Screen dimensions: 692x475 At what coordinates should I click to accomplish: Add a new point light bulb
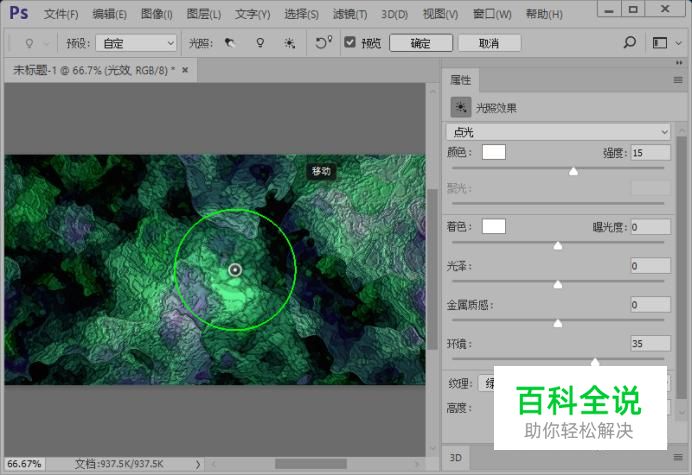pyautogui.click(x=260, y=43)
